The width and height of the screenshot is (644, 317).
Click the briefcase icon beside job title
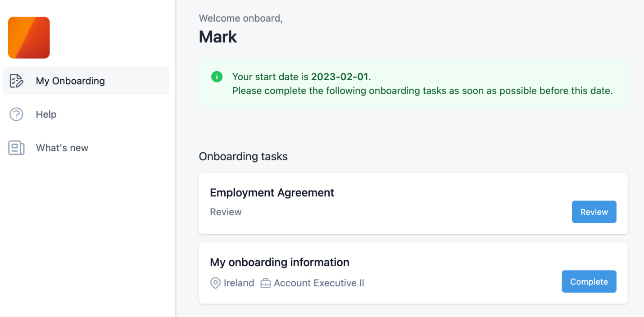(x=266, y=283)
